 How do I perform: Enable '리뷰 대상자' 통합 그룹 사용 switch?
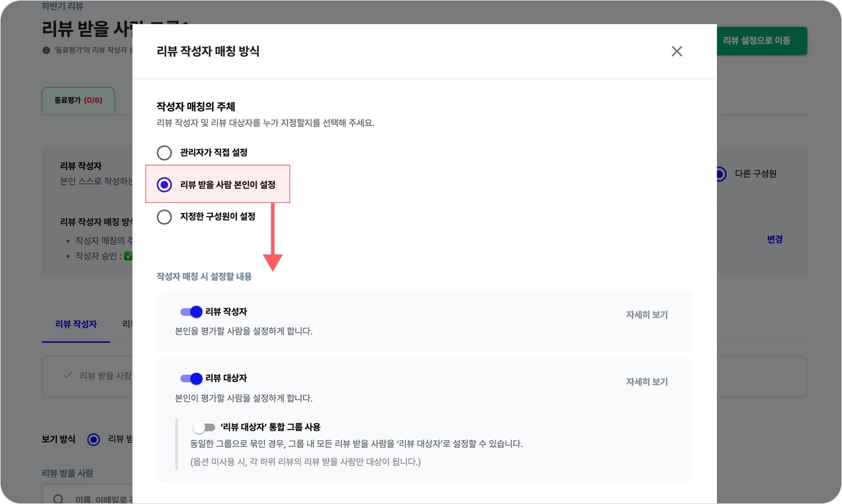(x=204, y=428)
